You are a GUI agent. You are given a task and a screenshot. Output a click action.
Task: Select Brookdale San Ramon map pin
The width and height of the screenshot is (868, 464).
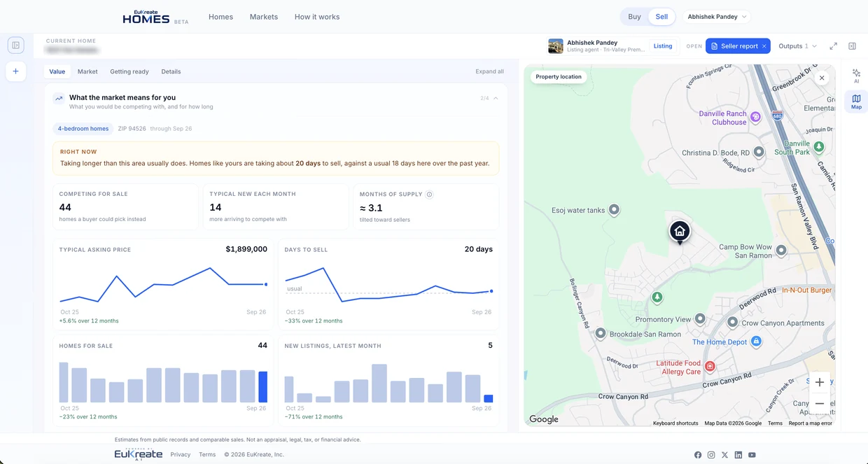(x=600, y=334)
